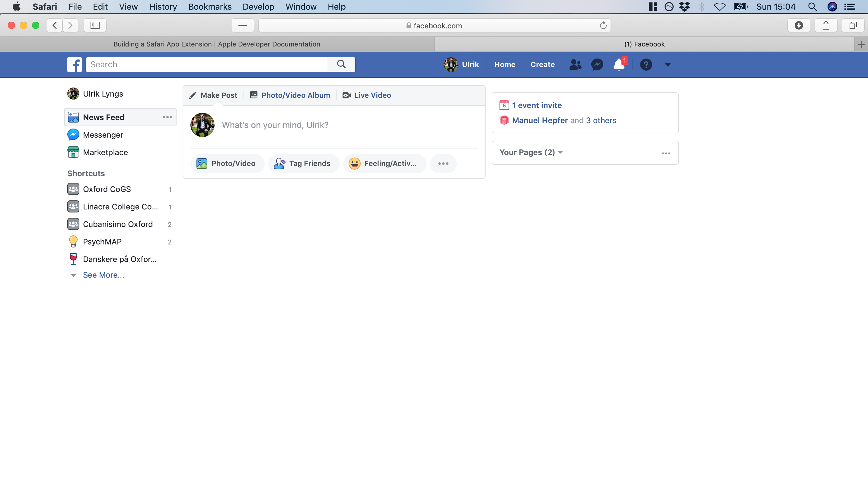The width and height of the screenshot is (868, 504).
Task: Toggle Safari sidebar button
Action: coord(95,25)
